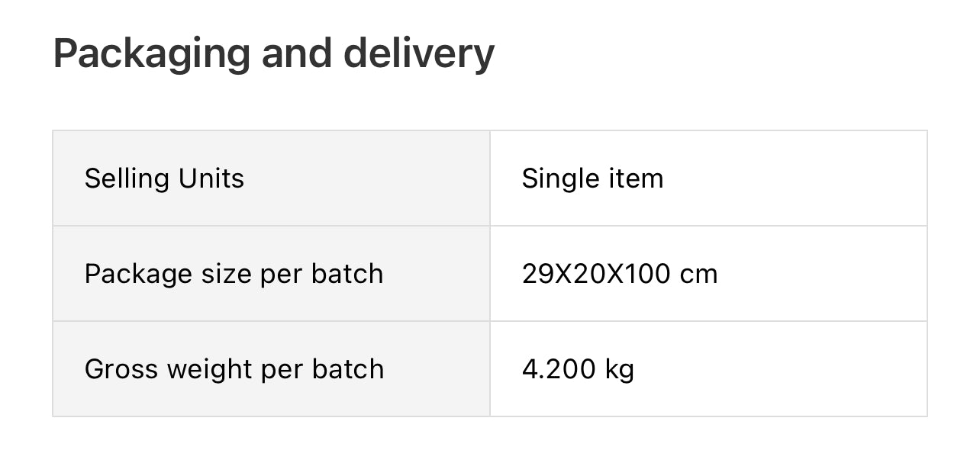The width and height of the screenshot is (980, 450).
Task: Click the word "Selling" in the table
Action: point(127,178)
